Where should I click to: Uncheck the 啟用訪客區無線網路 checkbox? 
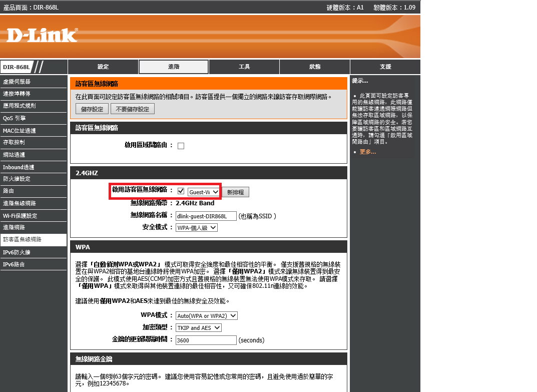click(181, 192)
